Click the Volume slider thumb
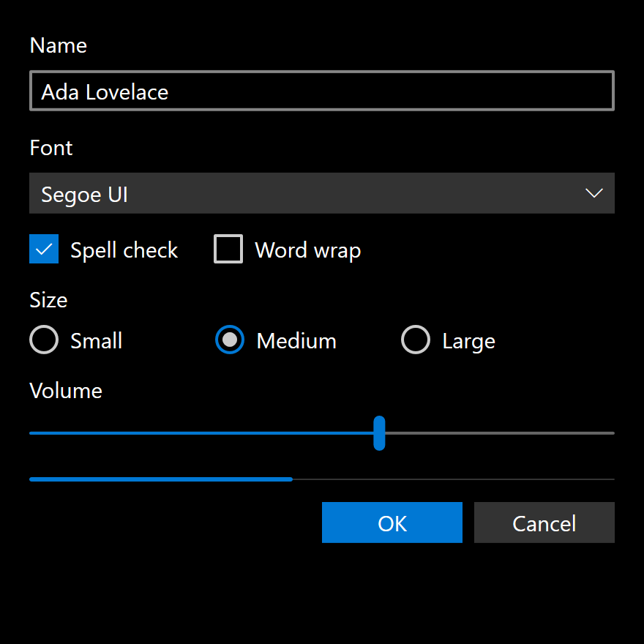The height and width of the screenshot is (644, 644). point(379,433)
